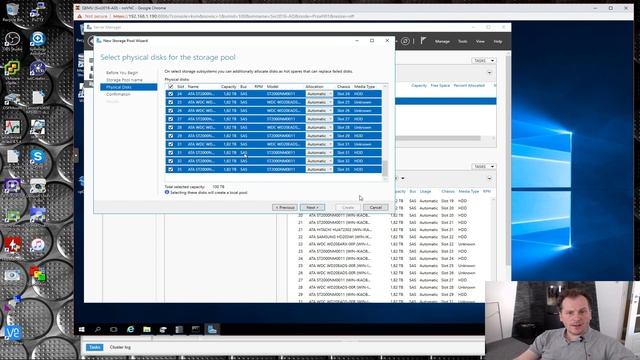Image resolution: width=640 pixels, height=360 pixels.
Task: Open the Windows Start button in the VM taskbar
Action: [x=82, y=329]
